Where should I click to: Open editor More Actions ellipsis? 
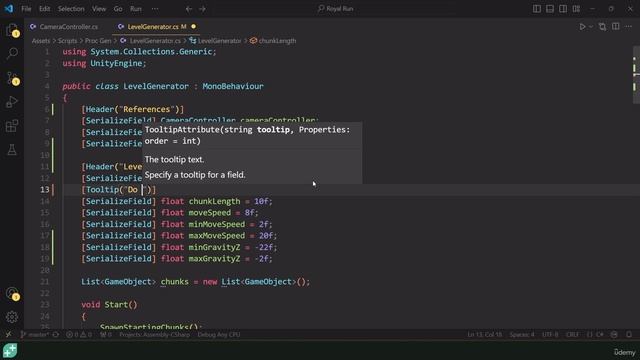629,27
